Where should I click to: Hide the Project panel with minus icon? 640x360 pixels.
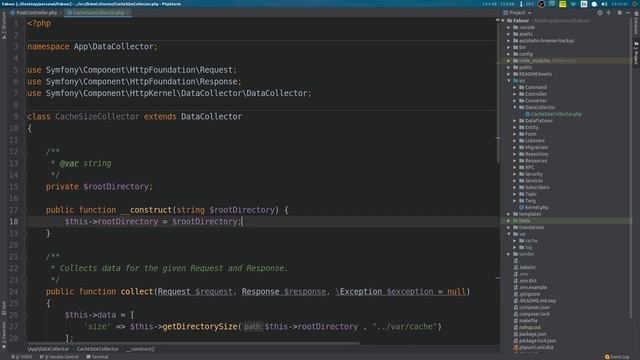pos(628,13)
